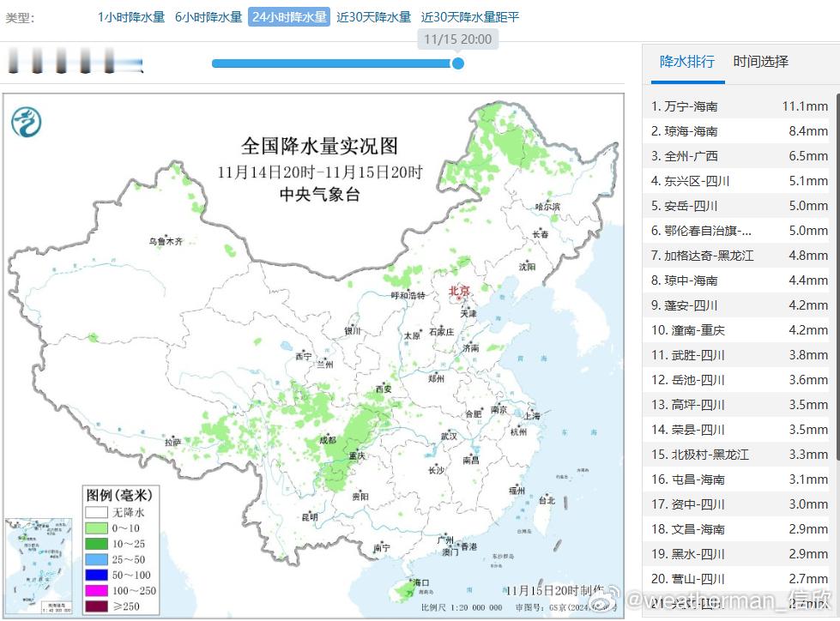Click the 11/15 20:00 time label
The width and height of the screenshot is (840, 621).
[456, 39]
